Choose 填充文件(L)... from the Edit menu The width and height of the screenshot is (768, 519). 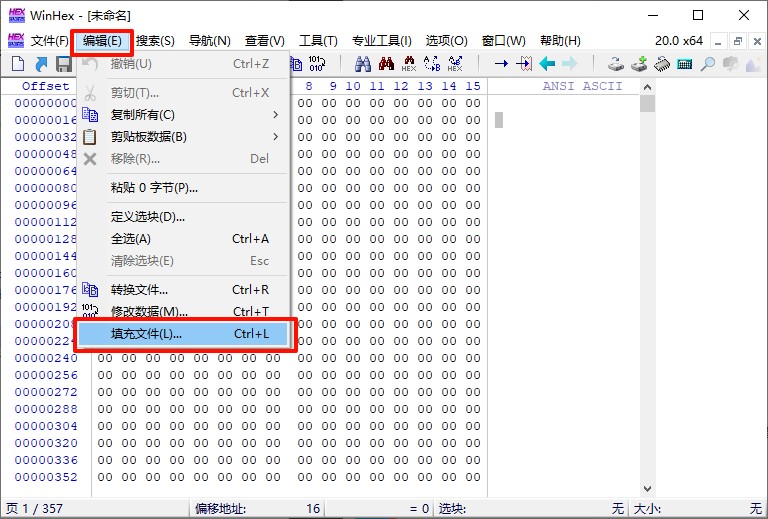[184, 334]
